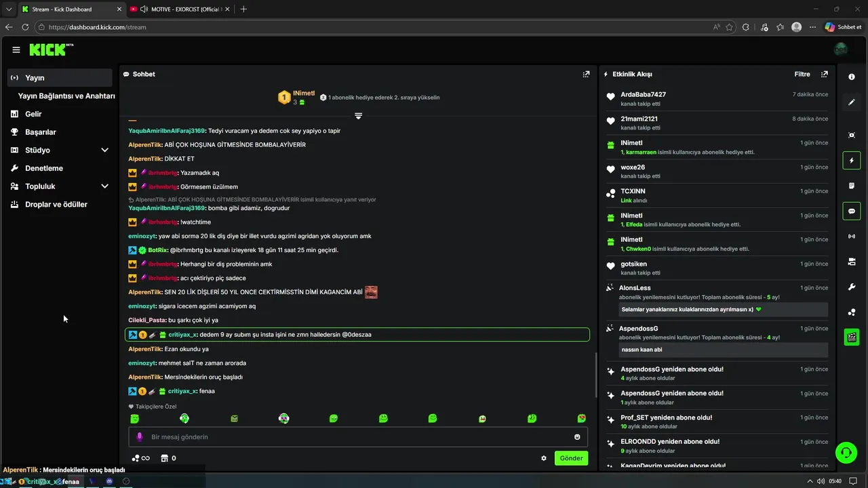Click the TCXINN activity entry
The width and height of the screenshot is (868, 488).
(x=717, y=195)
